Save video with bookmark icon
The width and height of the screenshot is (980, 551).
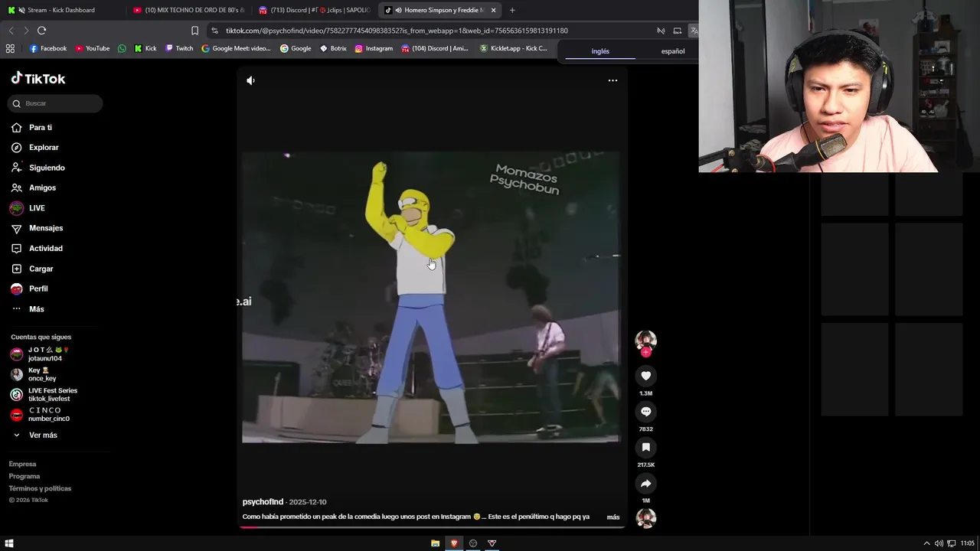tap(645, 447)
